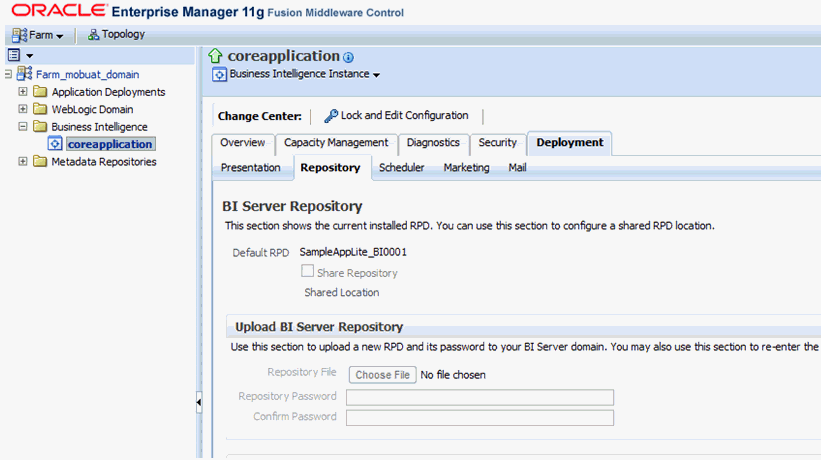The width and height of the screenshot is (821, 460).
Task: Click the Metadata Repositories folder icon
Action: tap(40, 161)
